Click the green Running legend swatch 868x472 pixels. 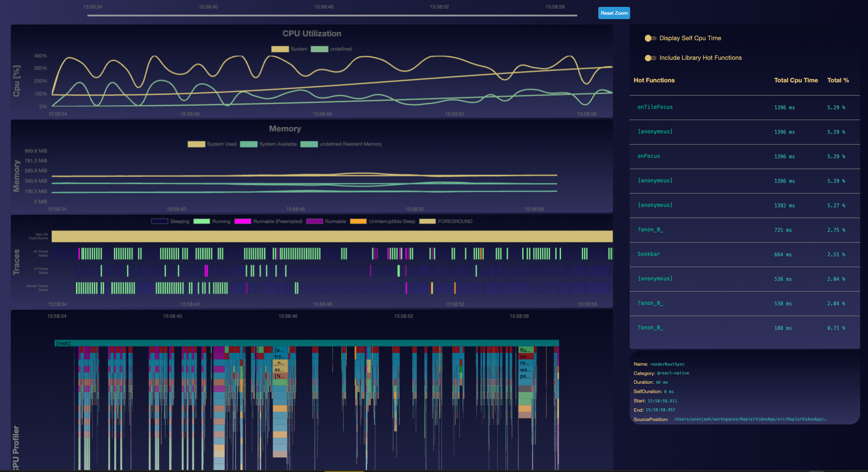pyautogui.click(x=202, y=222)
